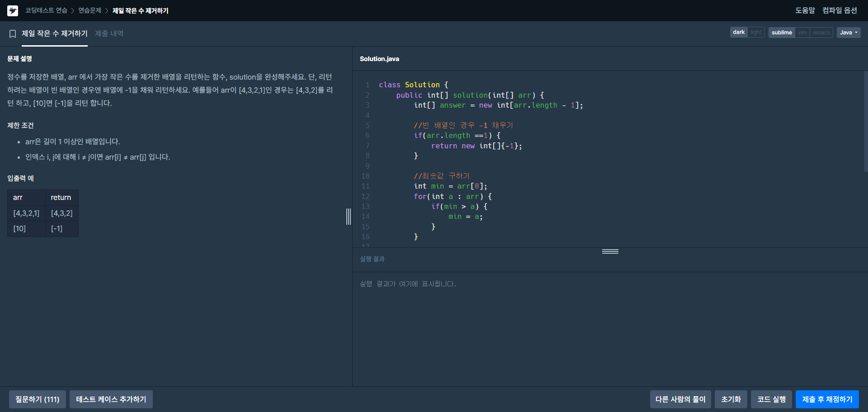The image size is (868, 412).
Task: Click the 실행 결과 panel label
Action: click(x=372, y=259)
